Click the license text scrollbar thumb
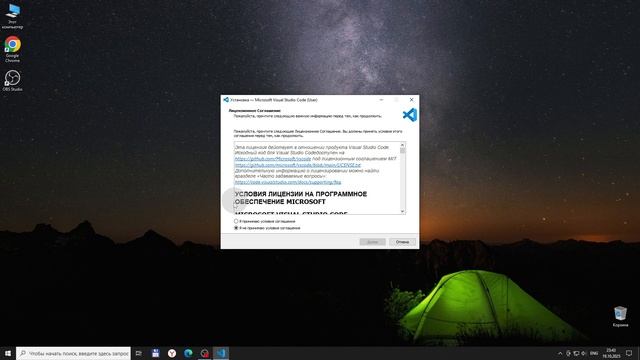Screen dimensions: 640x360 coord(403,151)
